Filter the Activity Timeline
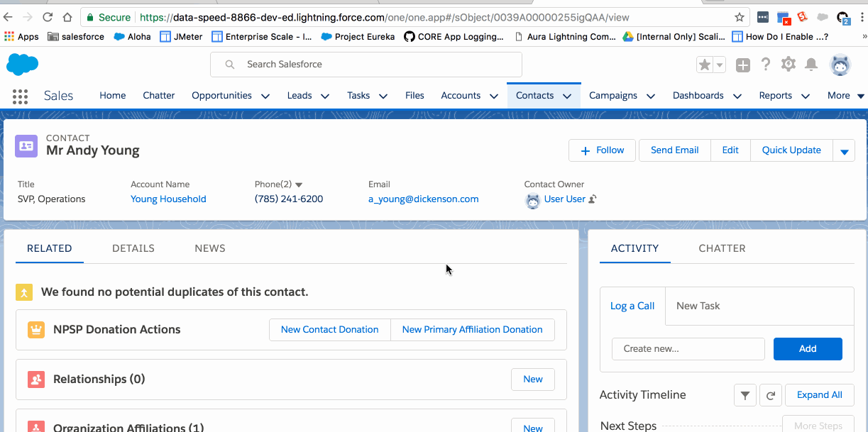The width and height of the screenshot is (868, 432). click(745, 395)
